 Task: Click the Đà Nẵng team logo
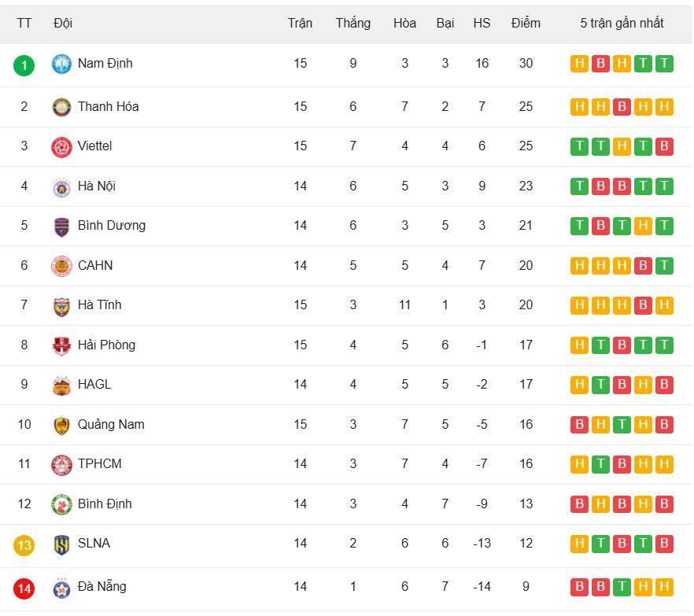[61, 587]
